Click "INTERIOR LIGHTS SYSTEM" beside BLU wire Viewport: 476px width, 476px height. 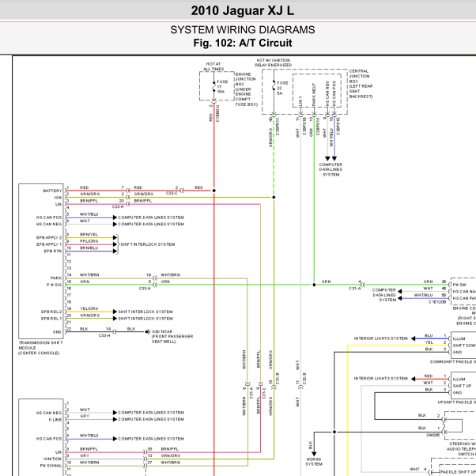pos(380,338)
